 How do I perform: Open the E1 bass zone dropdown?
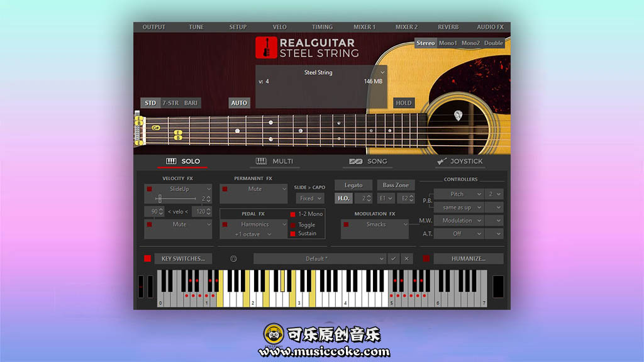[386, 198]
